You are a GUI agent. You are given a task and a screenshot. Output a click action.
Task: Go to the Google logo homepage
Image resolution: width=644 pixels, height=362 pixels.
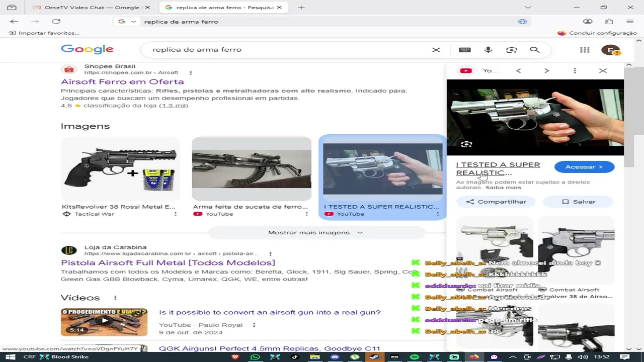pos(87,49)
